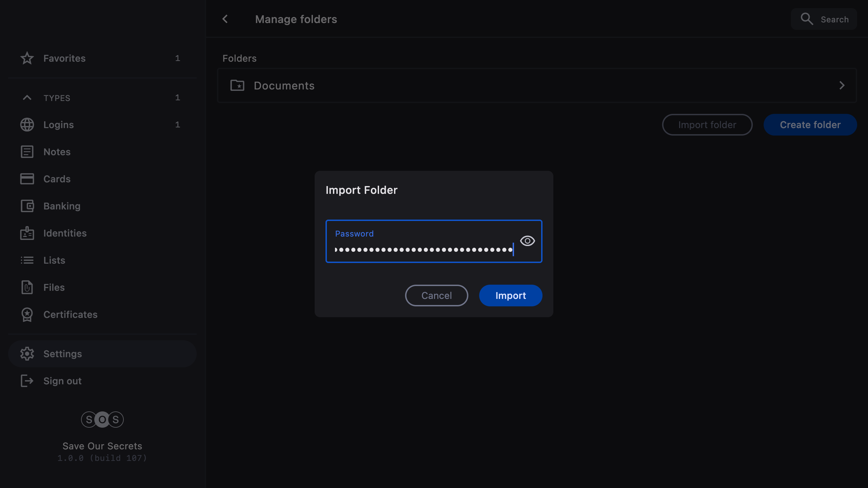Select the Notes document icon

coord(27,152)
